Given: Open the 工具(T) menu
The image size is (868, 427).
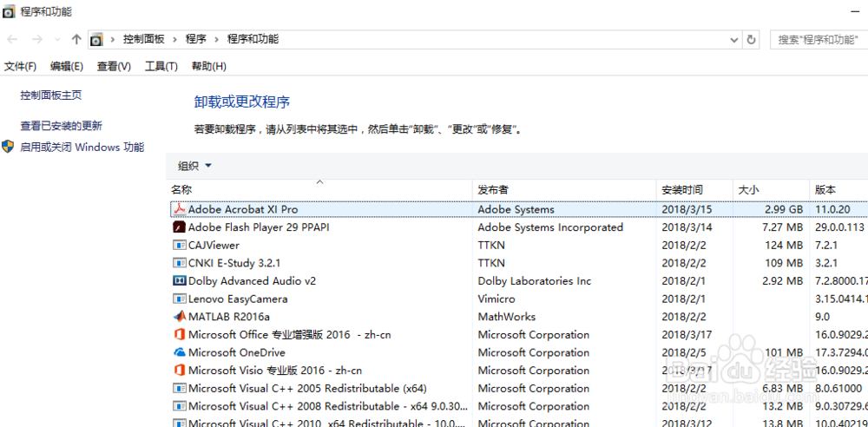Looking at the screenshot, I should 161,66.
